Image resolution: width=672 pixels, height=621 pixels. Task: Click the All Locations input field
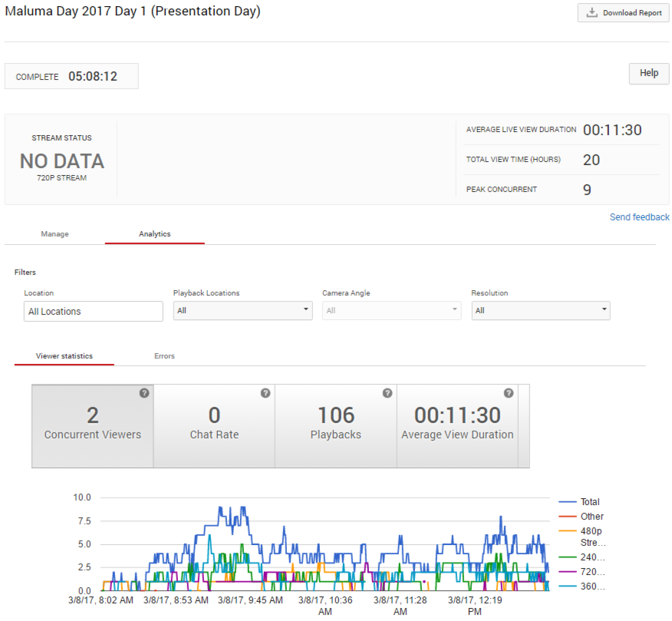[93, 312]
